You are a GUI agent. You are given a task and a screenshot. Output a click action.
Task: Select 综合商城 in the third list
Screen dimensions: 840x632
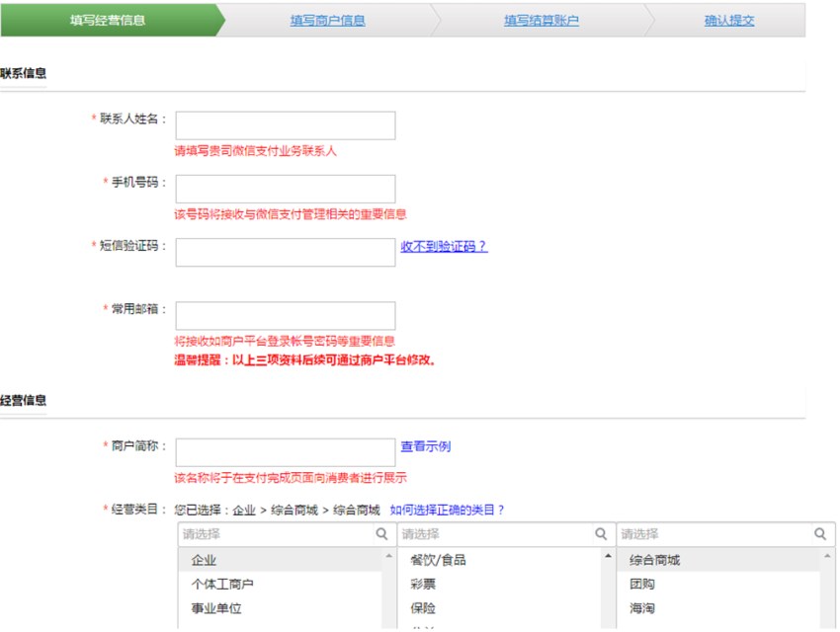pos(718,560)
